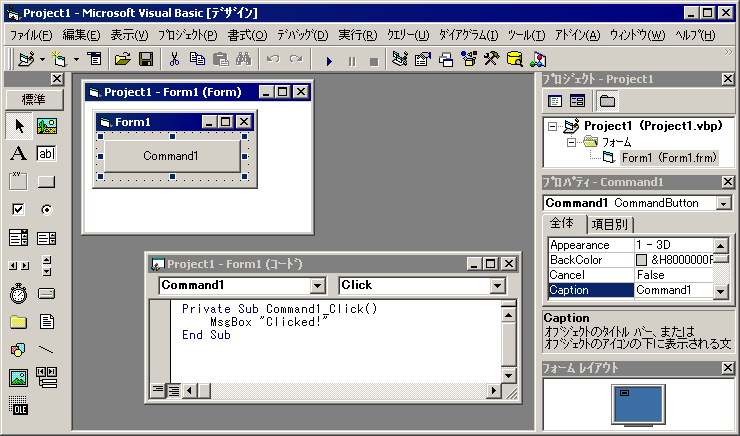Viewport: 740px width, 436px height.
Task: Select the Image tool in the toolbox
Action: (x=19, y=377)
